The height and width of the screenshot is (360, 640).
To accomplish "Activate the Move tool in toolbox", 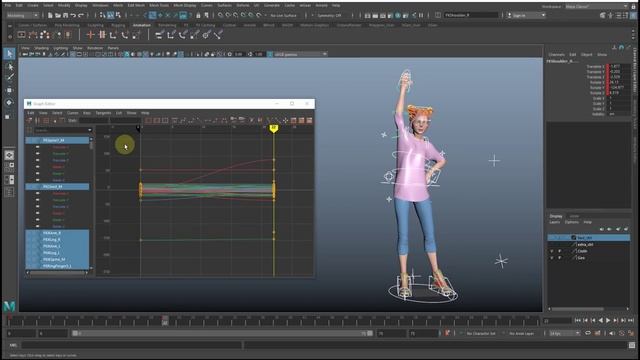I will coord(9,90).
